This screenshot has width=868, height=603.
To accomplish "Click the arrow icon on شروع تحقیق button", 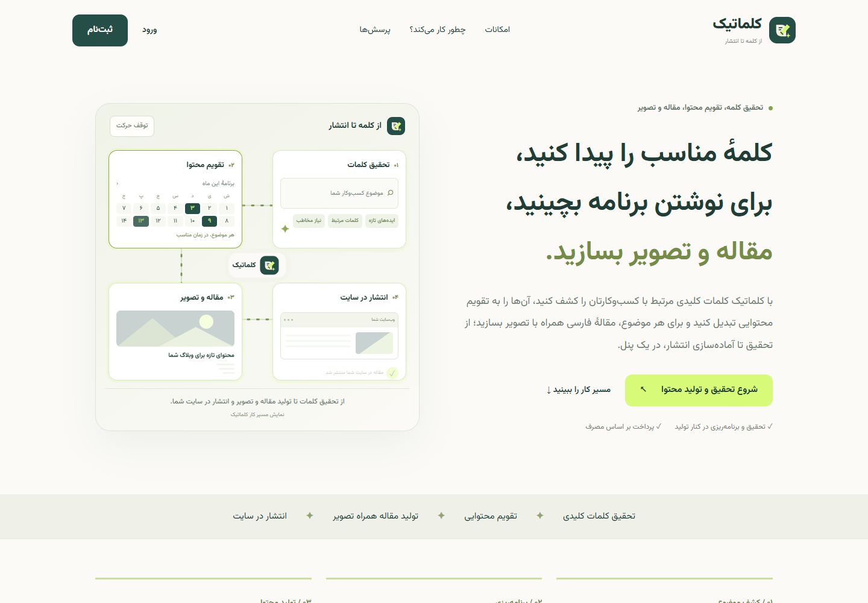I will click(x=643, y=390).
